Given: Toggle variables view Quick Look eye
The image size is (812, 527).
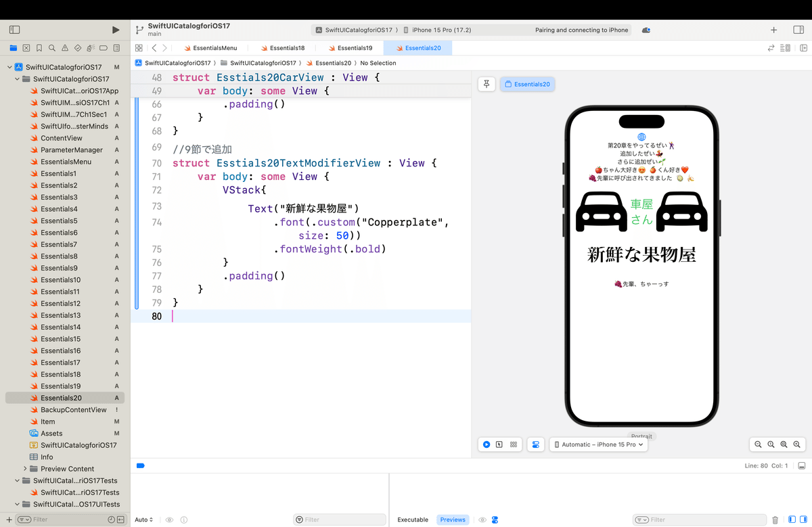Looking at the screenshot, I should 169,520.
